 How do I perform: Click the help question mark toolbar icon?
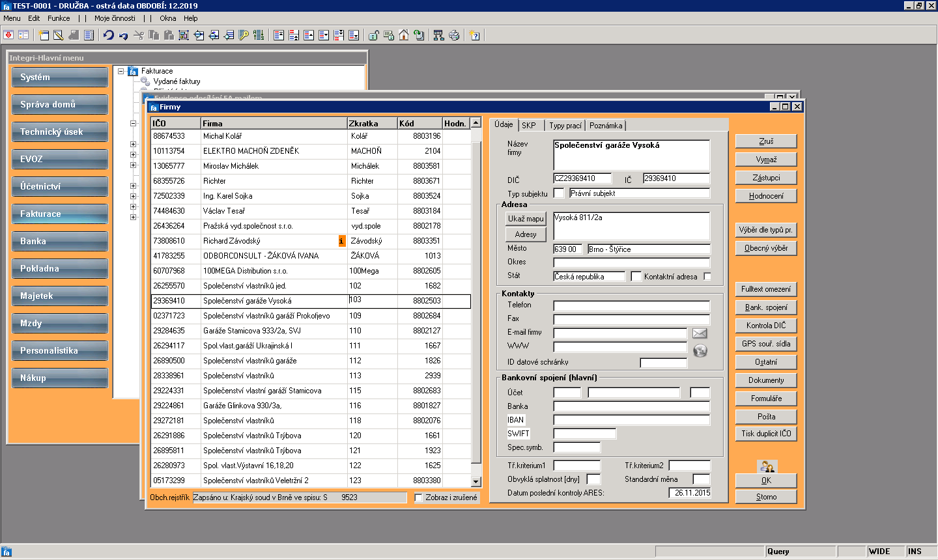click(474, 35)
